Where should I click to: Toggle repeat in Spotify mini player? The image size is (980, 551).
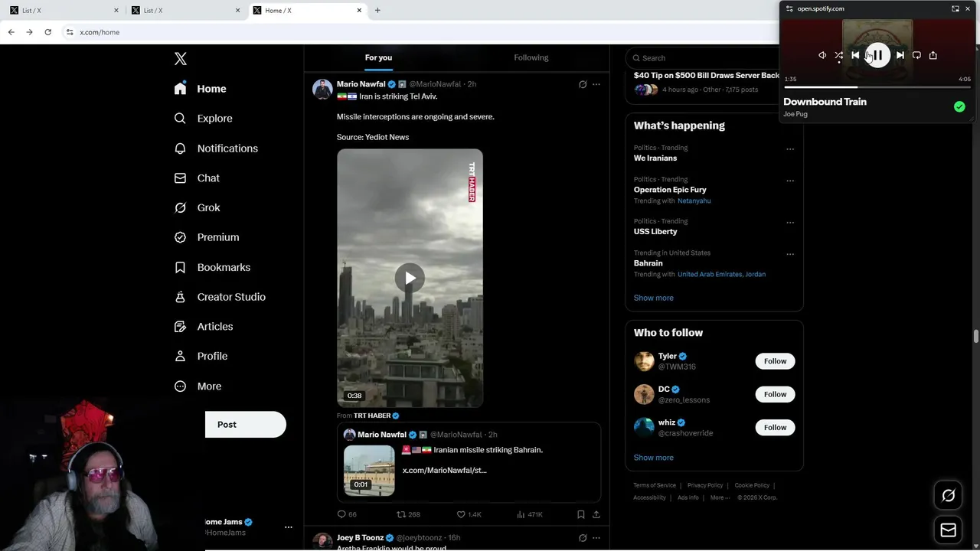pyautogui.click(x=916, y=55)
